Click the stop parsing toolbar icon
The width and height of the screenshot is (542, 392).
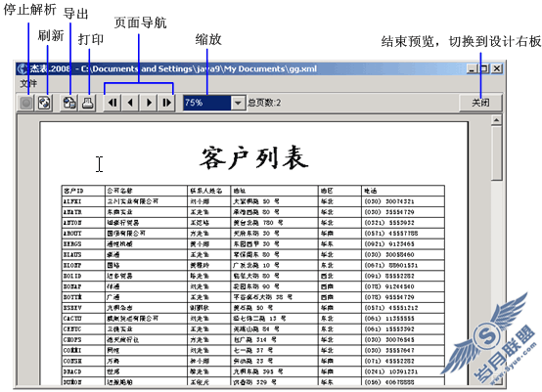(x=25, y=103)
